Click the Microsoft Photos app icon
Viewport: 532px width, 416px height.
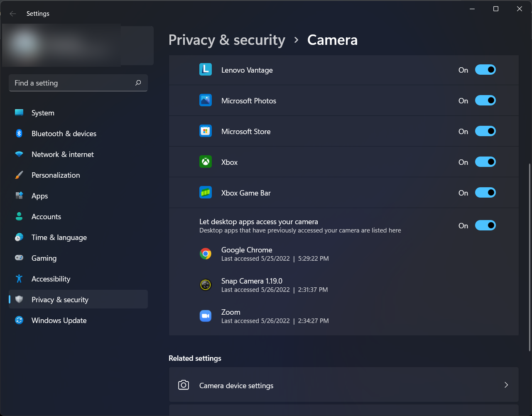point(206,100)
